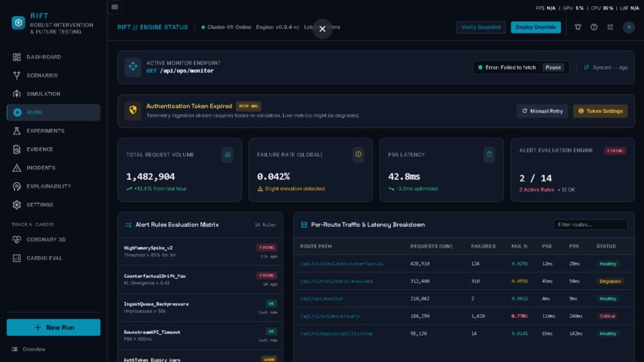Open the user avatar R menu

click(629, 27)
